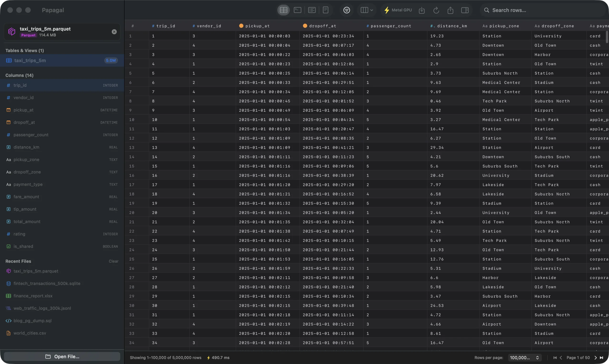Select the 'Medical Center' cell in row 6
The image size is (609, 364).
tap(505, 82)
